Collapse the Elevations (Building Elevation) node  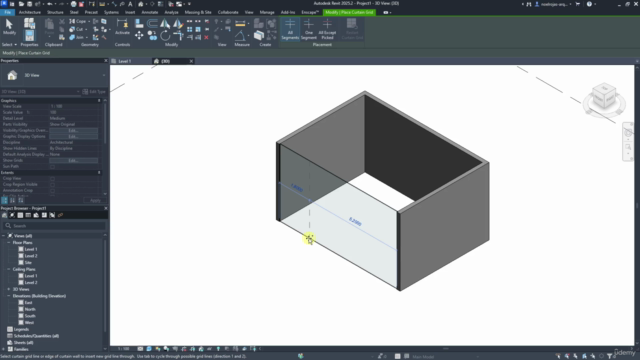[9, 296]
